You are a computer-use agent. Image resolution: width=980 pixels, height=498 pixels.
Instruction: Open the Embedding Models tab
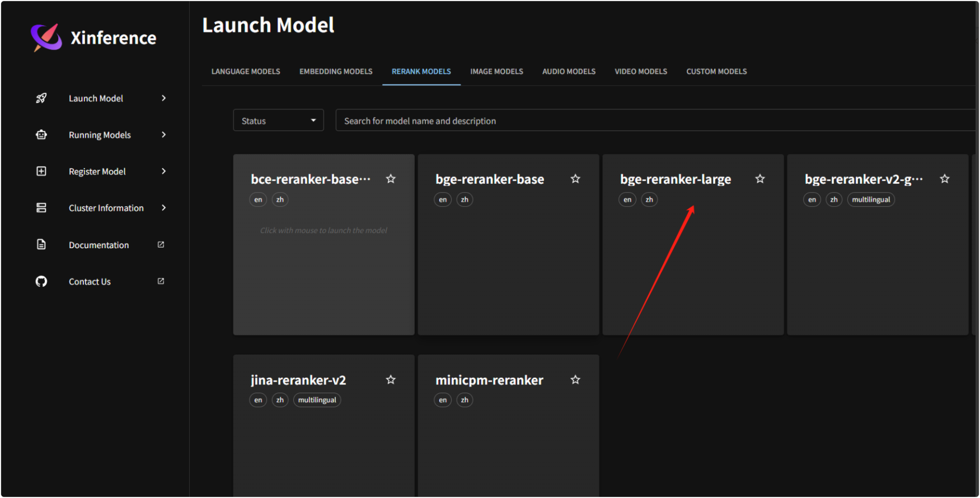point(336,72)
